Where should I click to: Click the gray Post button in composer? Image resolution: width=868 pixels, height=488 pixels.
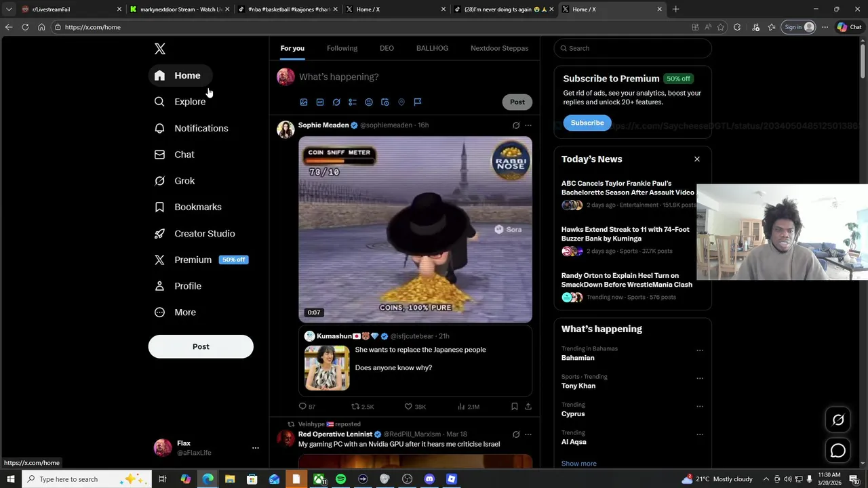coord(517,102)
